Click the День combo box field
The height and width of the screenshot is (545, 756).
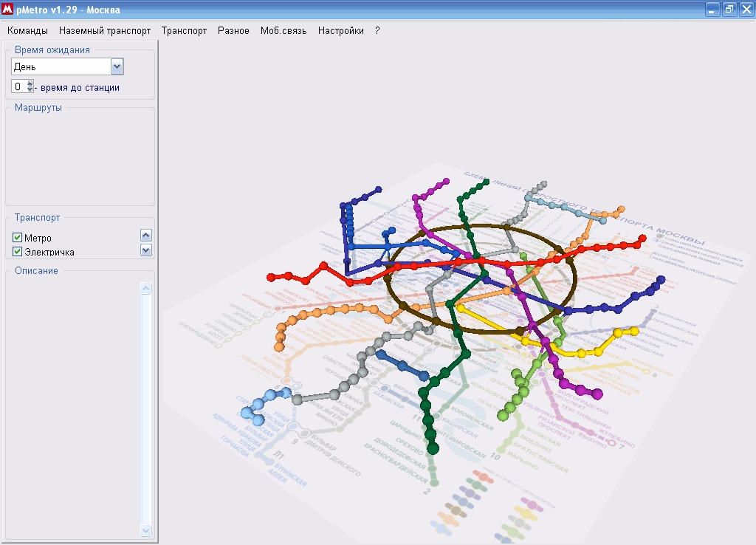(x=67, y=66)
